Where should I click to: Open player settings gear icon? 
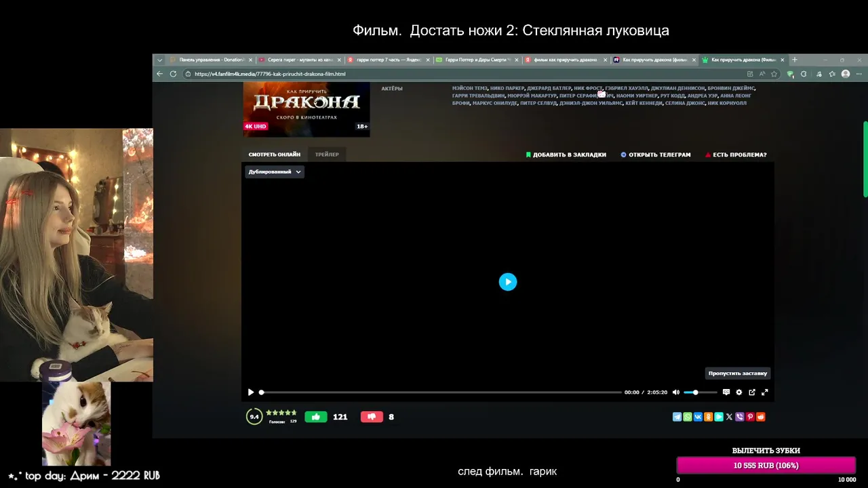(x=739, y=392)
